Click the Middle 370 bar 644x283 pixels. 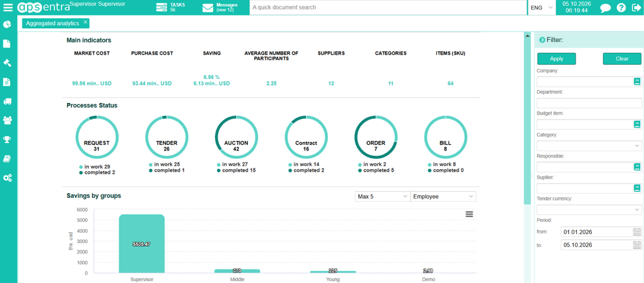(237, 271)
